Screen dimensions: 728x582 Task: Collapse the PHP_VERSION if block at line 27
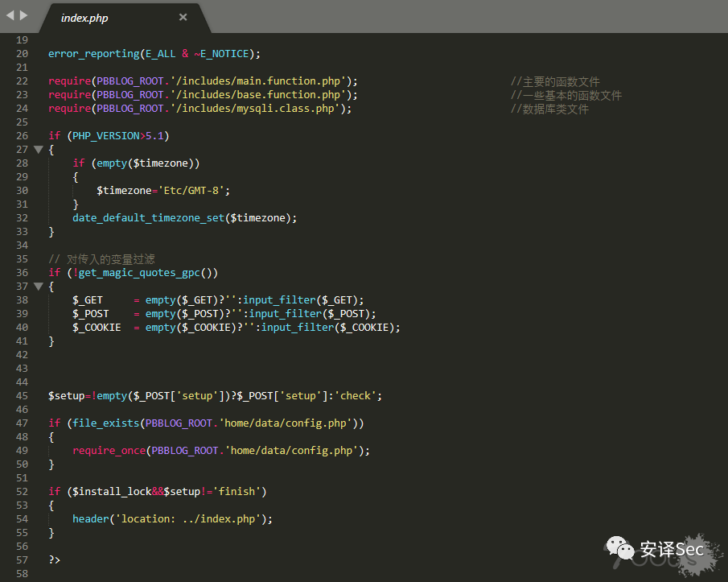coord(37,150)
